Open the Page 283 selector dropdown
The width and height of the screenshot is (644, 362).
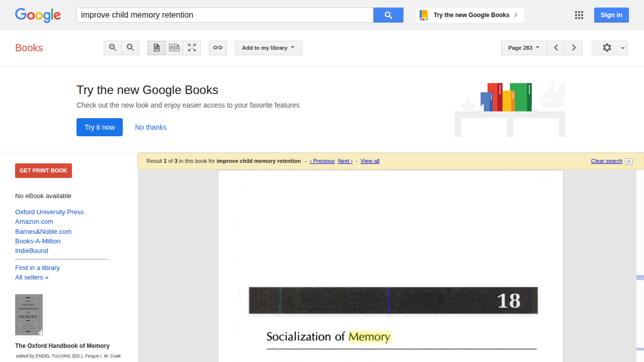coord(523,48)
